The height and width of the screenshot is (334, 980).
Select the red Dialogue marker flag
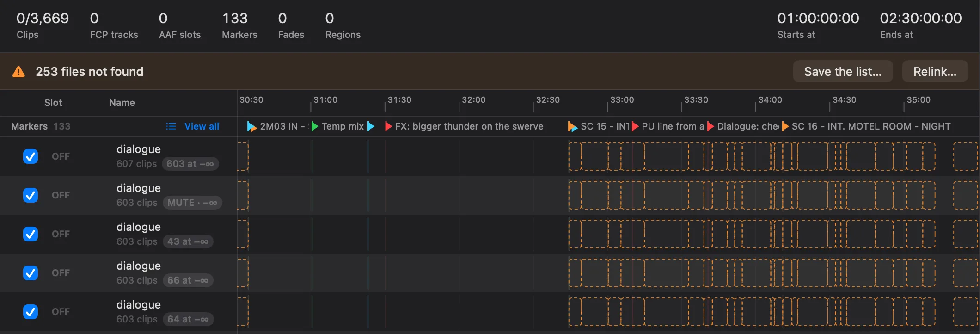coord(710,126)
